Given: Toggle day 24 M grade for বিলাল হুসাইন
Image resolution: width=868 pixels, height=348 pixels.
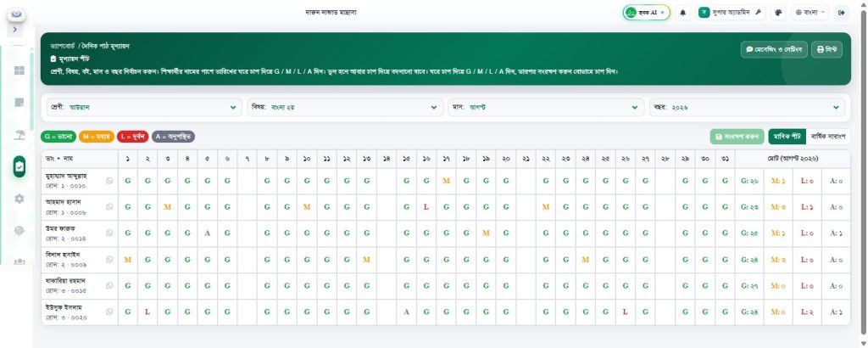Looking at the screenshot, I should coord(586,260).
